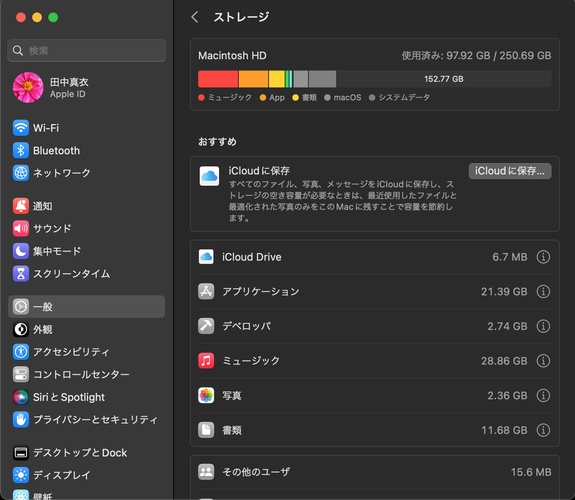The image size is (575, 500).
Task: Select ネットワーク label in sidebar
Action: 62,173
